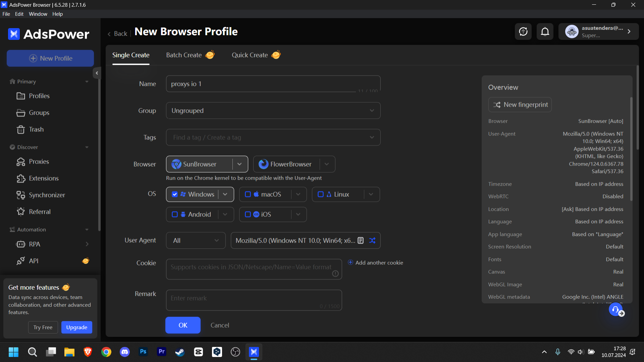Click the New Profile button
The height and width of the screenshot is (362, 644).
(50, 58)
